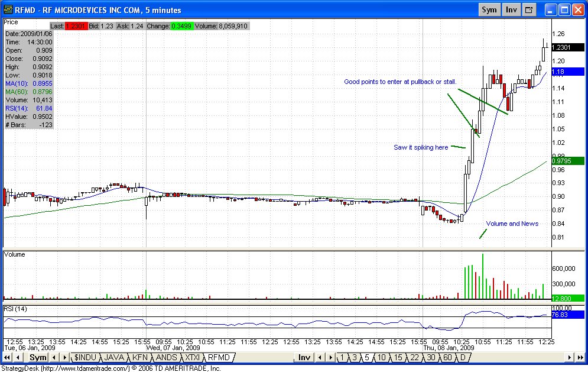Image resolution: width=588 pixels, height=372 pixels.
Task: Switch to the $INDU symbol tab
Action: point(85,357)
